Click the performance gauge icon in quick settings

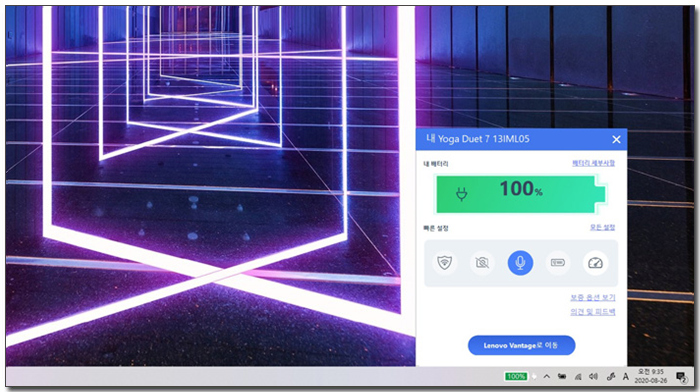(x=595, y=263)
